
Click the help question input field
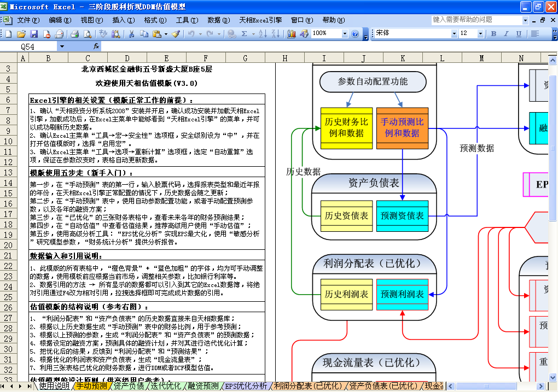(476, 20)
